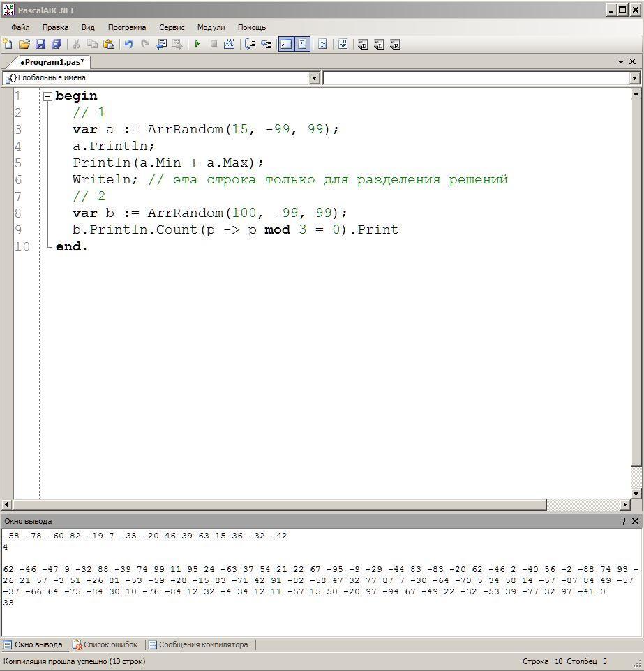
Task: Open the Правка menu
Action: coord(55,27)
